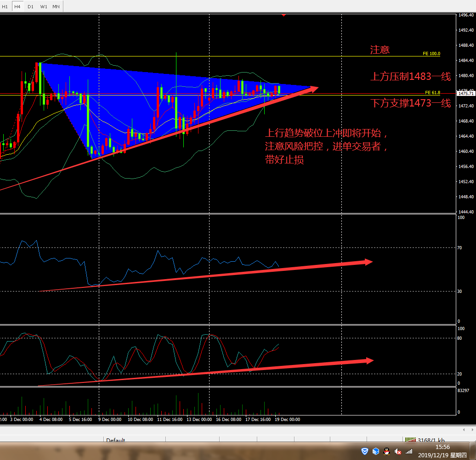Click the 1444.40 price axis label

click(466, 212)
